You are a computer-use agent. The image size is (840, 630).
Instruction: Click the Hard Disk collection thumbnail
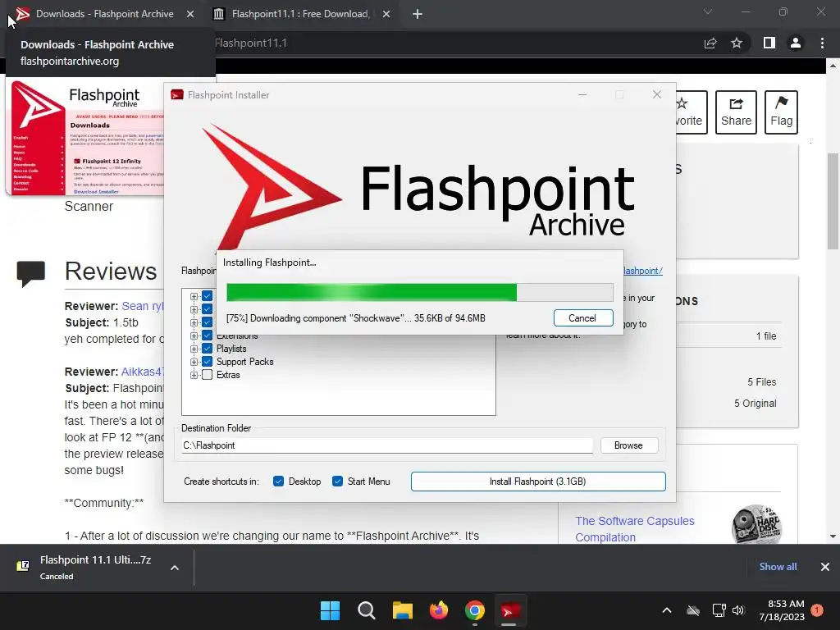[x=756, y=524]
